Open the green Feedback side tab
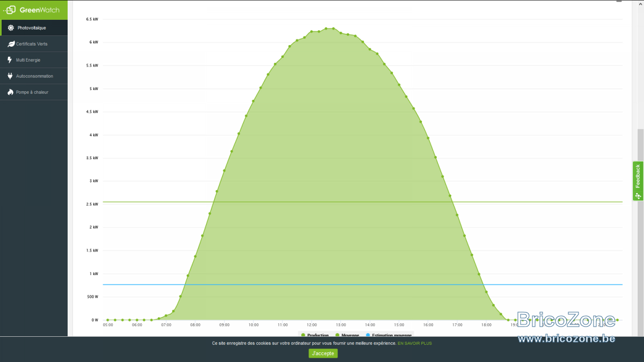Viewport: 644px width, 362px height. coord(638,181)
